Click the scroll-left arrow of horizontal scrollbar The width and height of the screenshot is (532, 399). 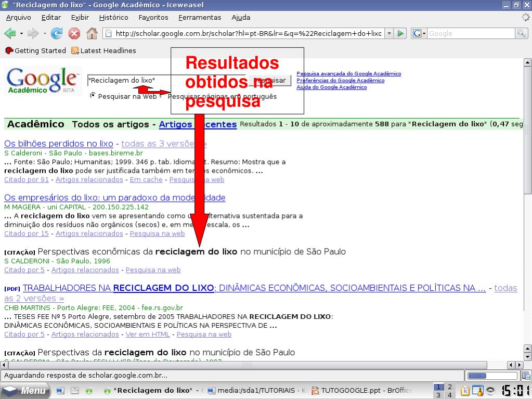(4, 365)
